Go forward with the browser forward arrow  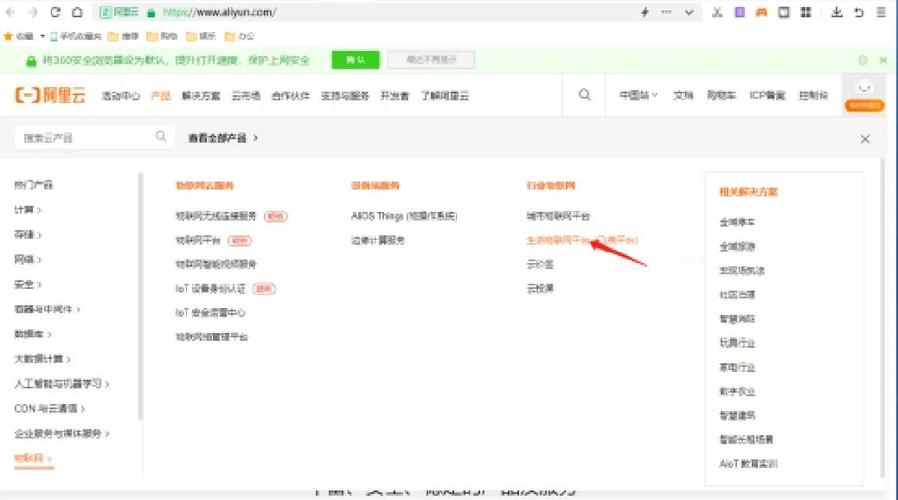point(33,12)
